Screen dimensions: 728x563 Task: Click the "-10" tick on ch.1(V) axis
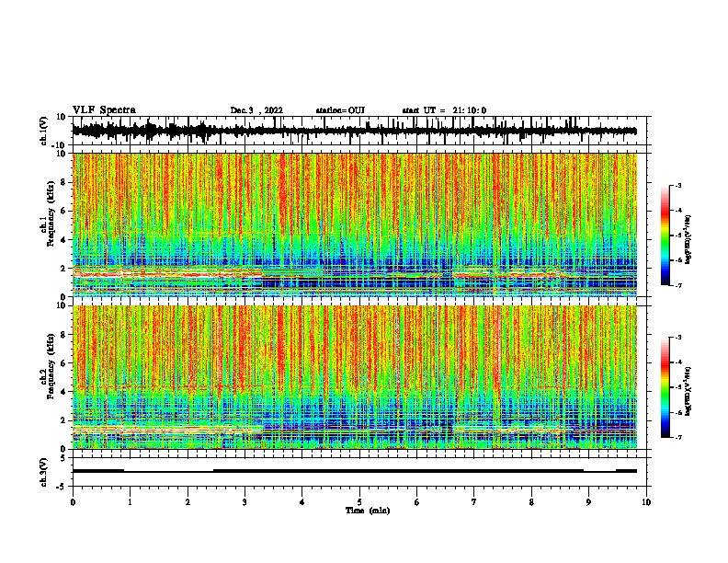(x=60, y=145)
